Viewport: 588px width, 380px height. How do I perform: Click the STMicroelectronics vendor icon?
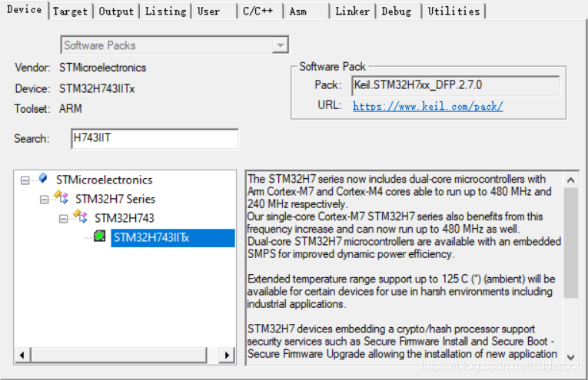click(43, 178)
